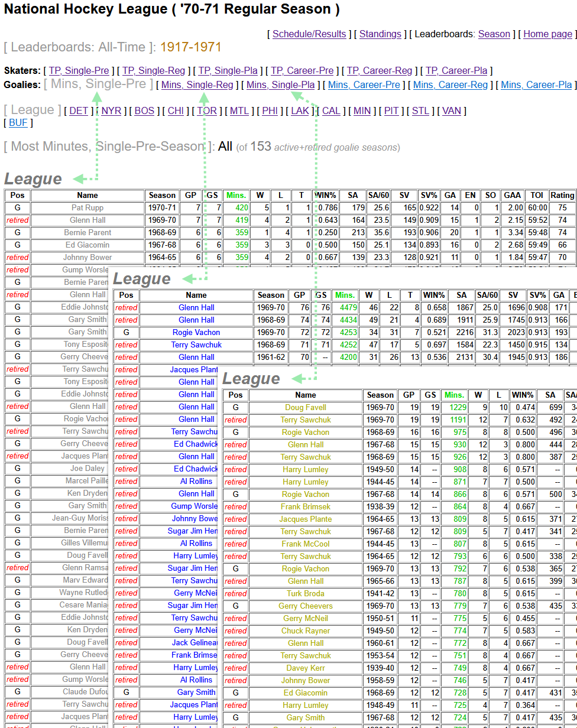
Task: Open the blue Gump Worsley link
Action: point(195,506)
